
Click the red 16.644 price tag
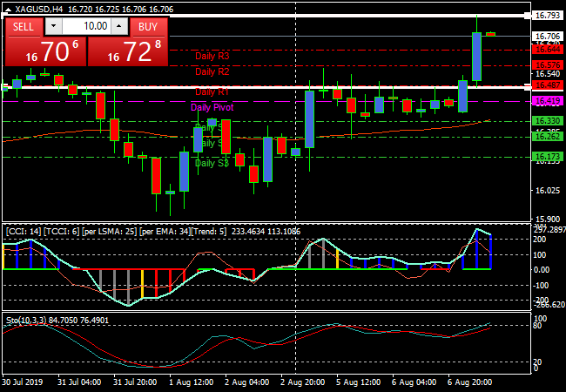click(547, 50)
